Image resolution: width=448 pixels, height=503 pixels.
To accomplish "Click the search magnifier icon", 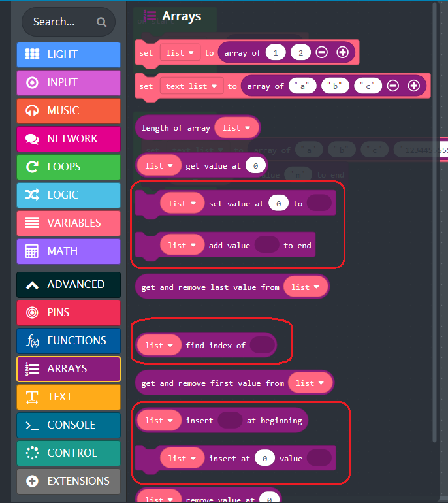I will tap(101, 22).
